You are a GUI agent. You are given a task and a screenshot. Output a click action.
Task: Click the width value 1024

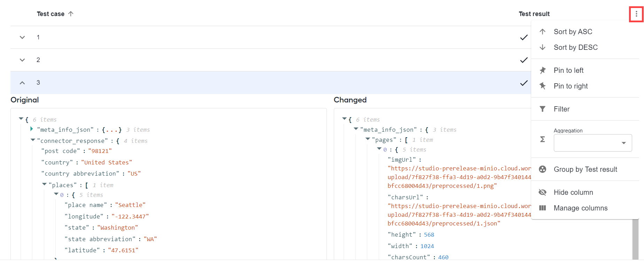pyautogui.click(x=427, y=246)
